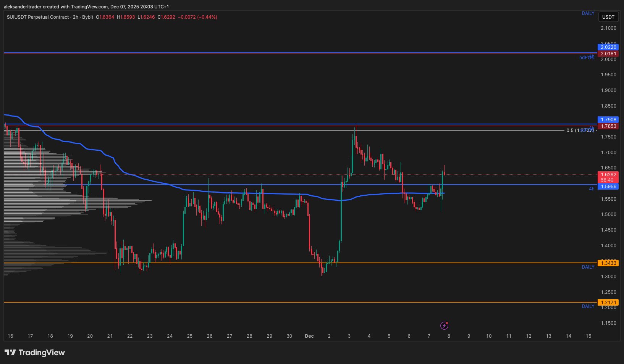Select the 2.0181 red price label
The height and width of the screenshot is (364, 624).
pyautogui.click(x=608, y=54)
